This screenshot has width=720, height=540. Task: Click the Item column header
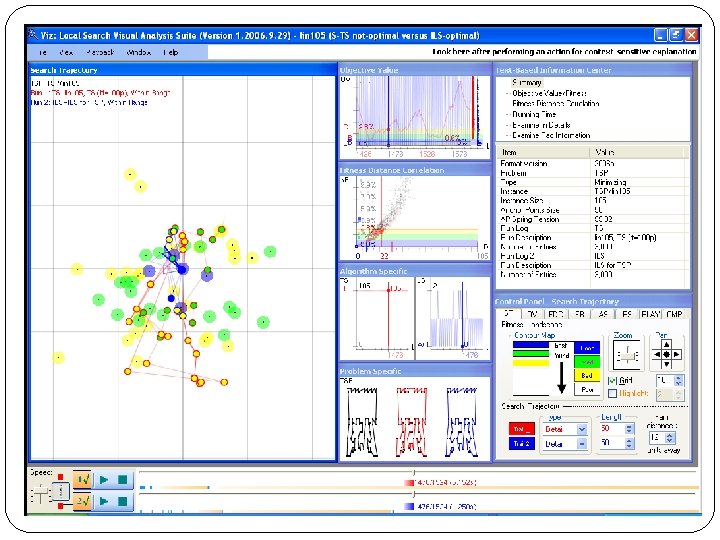544,152
